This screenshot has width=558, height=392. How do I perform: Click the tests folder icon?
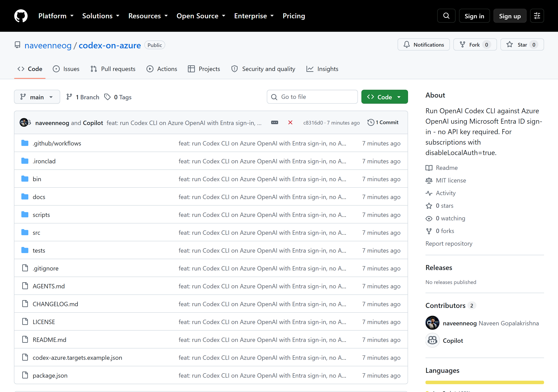pyautogui.click(x=25, y=250)
